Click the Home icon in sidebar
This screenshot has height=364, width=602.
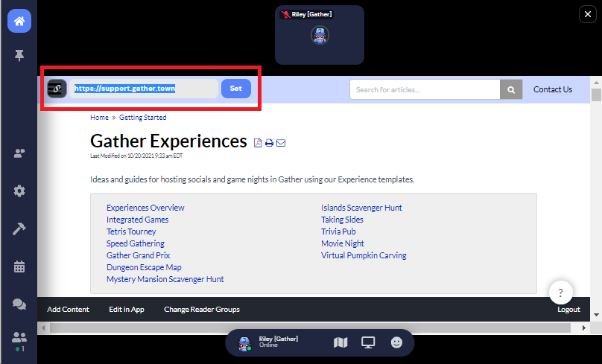click(x=19, y=21)
